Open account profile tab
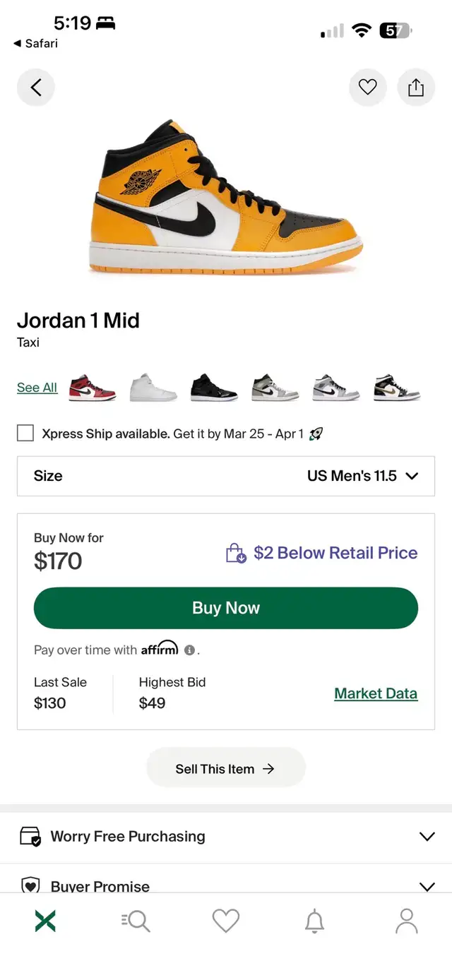Viewport: 452px width, 980px height. tap(406, 921)
